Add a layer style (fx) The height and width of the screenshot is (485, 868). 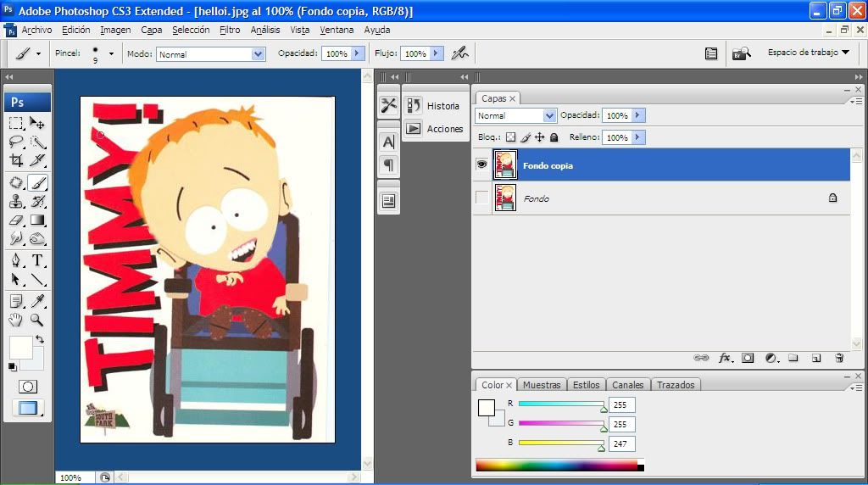click(726, 358)
